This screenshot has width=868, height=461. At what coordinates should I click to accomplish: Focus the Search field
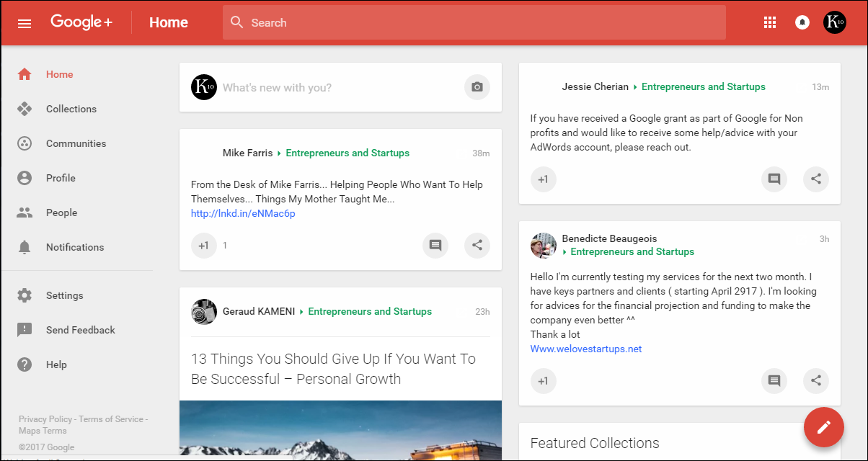coord(474,22)
